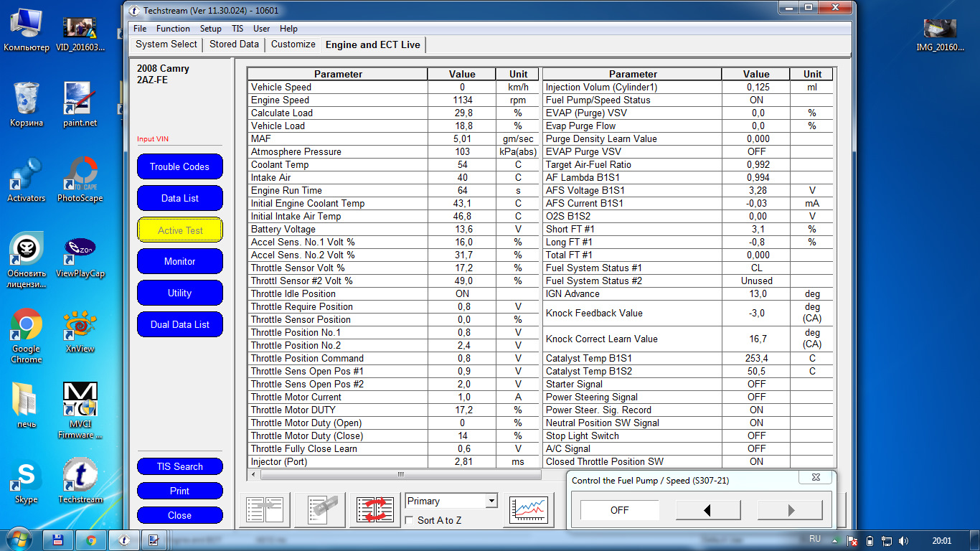Open the graph chart view icon
The width and height of the screenshot is (980, 551).
529,510
